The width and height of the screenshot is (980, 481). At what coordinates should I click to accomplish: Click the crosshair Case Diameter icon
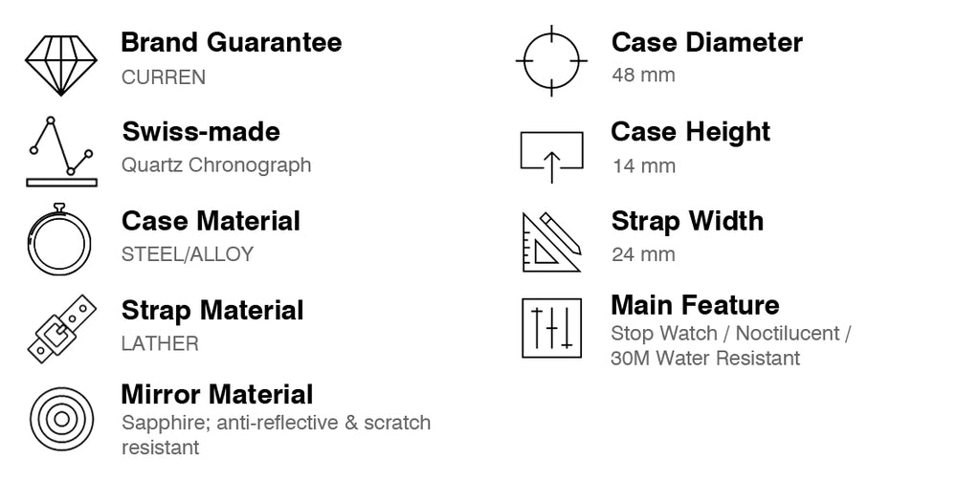[x=551, y=60]
